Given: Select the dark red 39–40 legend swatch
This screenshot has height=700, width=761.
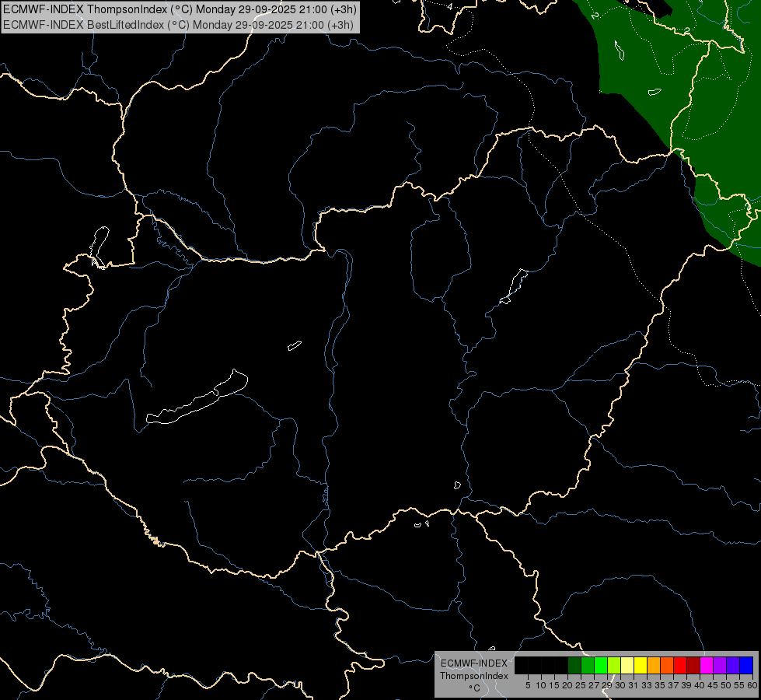Looking at the screenshot, I should pyautogui.click(x=693, y=665).
